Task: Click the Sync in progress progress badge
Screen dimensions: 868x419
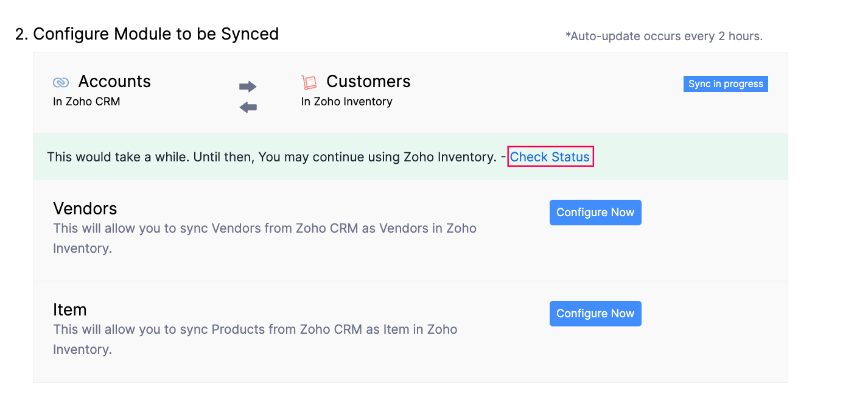Action: pyautogui.click(x=725, y=83)
